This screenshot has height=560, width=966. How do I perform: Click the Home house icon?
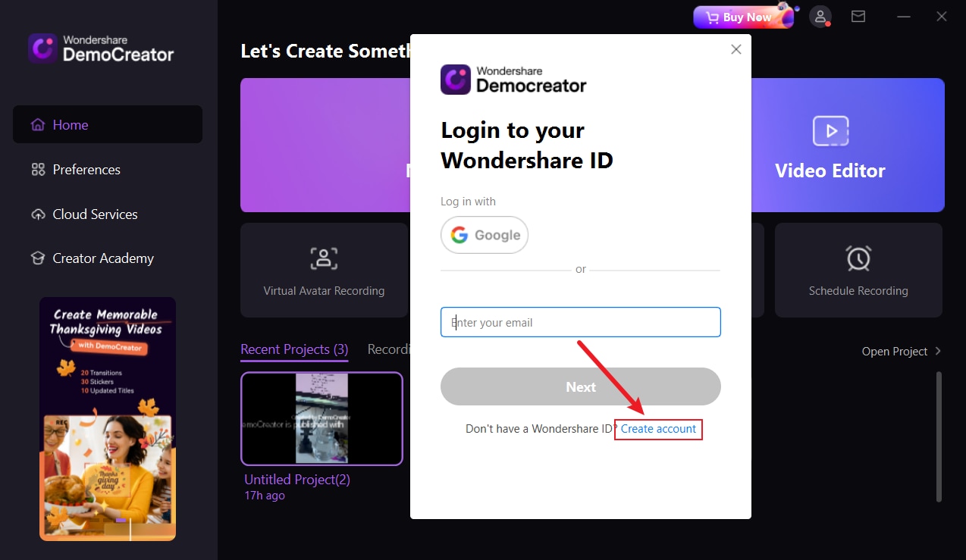pyautogui.click(x=37, y=124)
